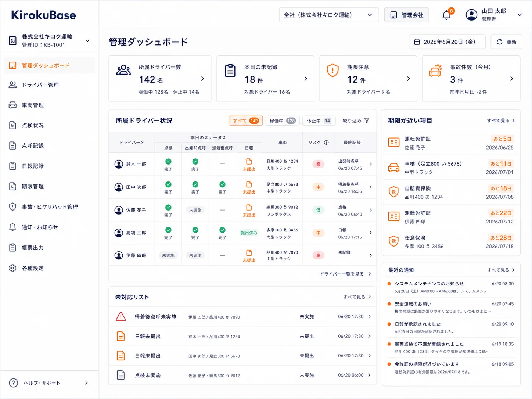The image size is (532, 399).
Task: Click the document icon next to 点検状況
Action: click(x=12, y=125)
